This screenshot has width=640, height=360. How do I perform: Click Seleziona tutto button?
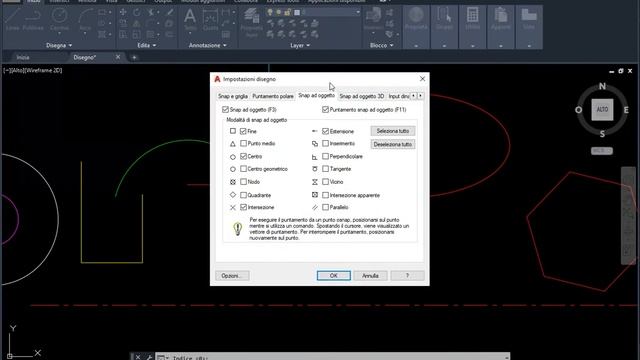(393, 131)
